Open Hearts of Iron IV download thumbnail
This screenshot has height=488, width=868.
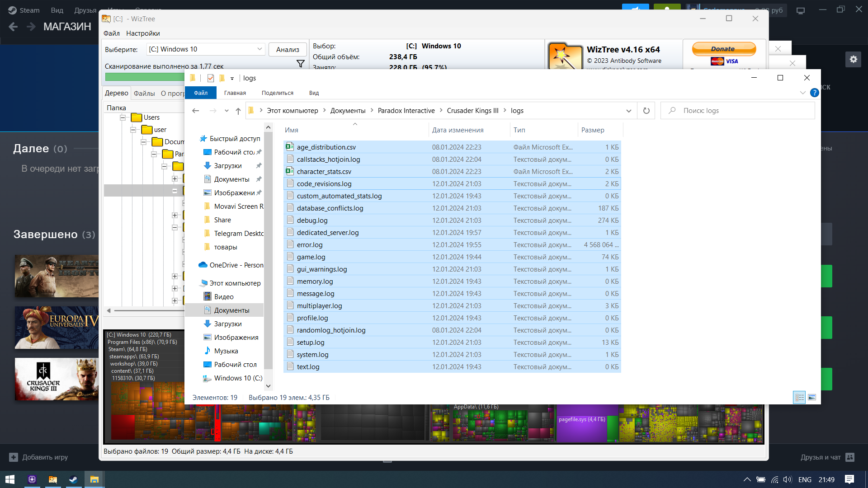[x=57, y=276]
